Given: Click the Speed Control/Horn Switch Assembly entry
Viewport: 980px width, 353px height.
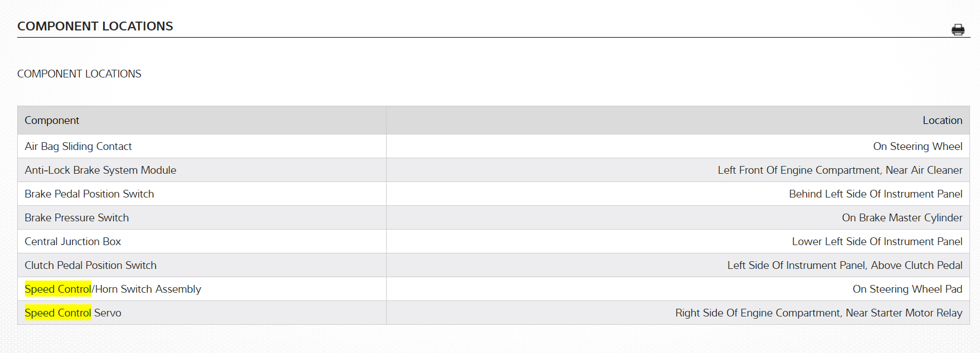Looking at the screenshot, I should (113, 289).
